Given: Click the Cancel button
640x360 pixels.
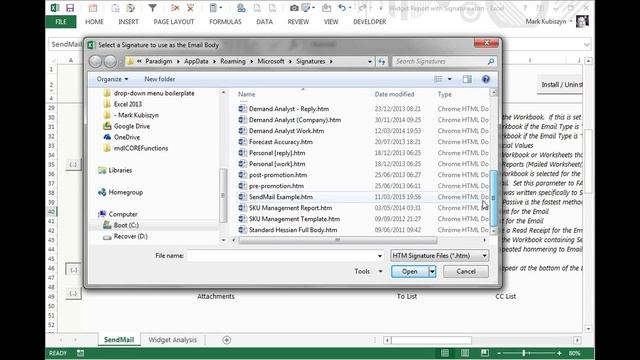Looking at the screenshot, I should click(x=466, y=271).
